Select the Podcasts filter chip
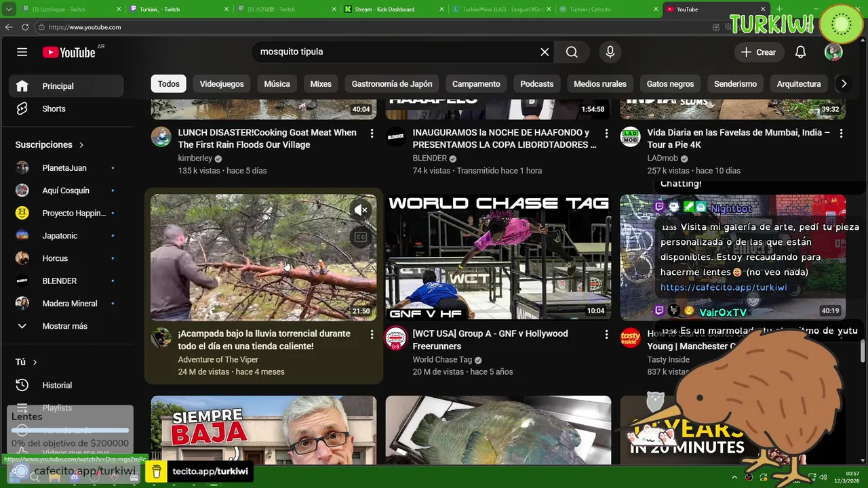Viewport: 868px width, 488px height. [x=537, y=84]
